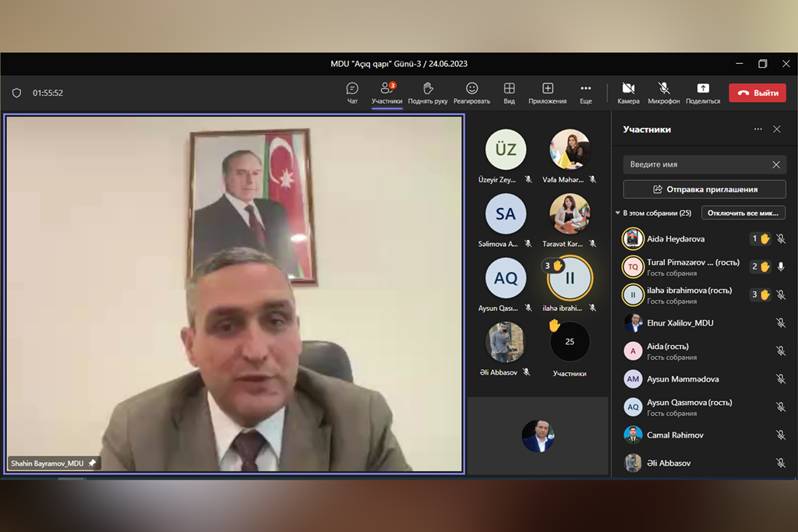The image size is (798, 532).
Task: Collapse the 'В этом собрании (25)' list
Action: 618,213
